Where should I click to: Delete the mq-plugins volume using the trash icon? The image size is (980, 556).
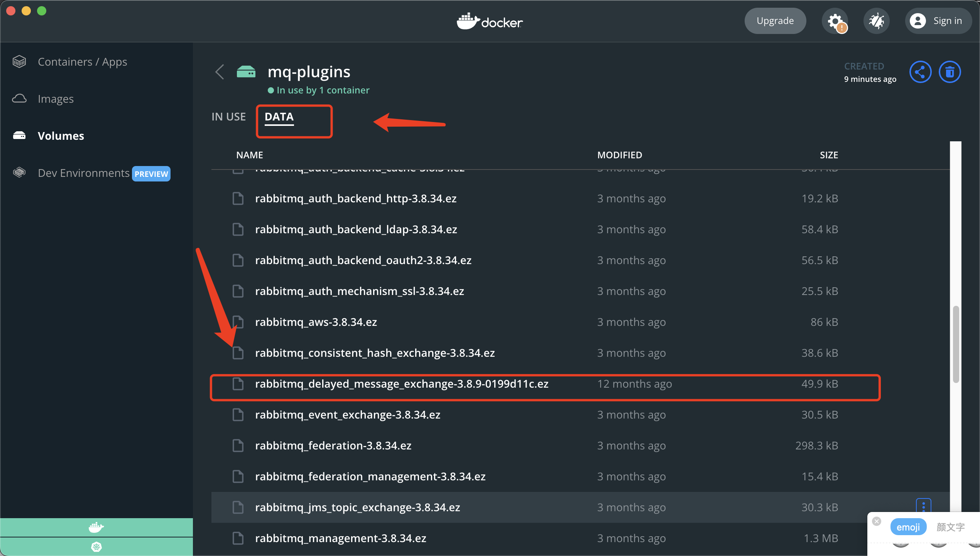click(x=950, y=72)
